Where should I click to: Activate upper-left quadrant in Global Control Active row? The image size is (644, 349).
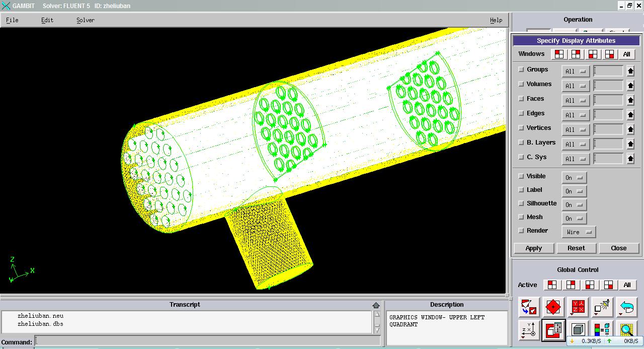[x=552, y=285]
